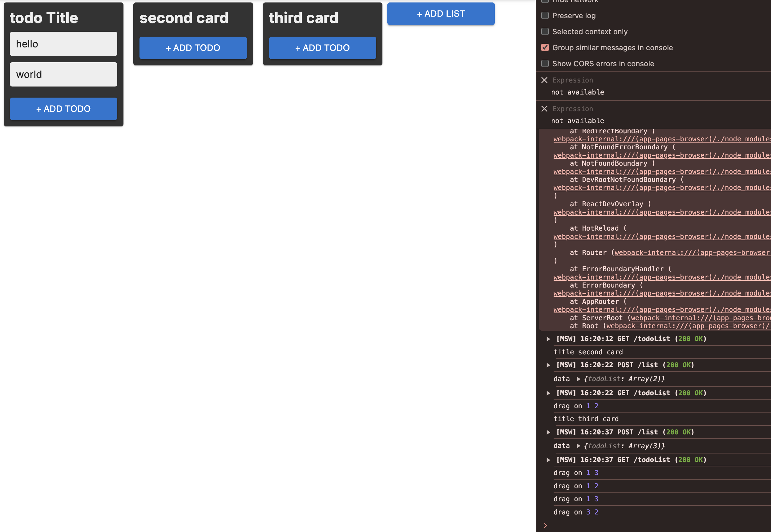
Task: Expand the 16:20:37 GET /todoList log entry
Action: pos(548,460)
